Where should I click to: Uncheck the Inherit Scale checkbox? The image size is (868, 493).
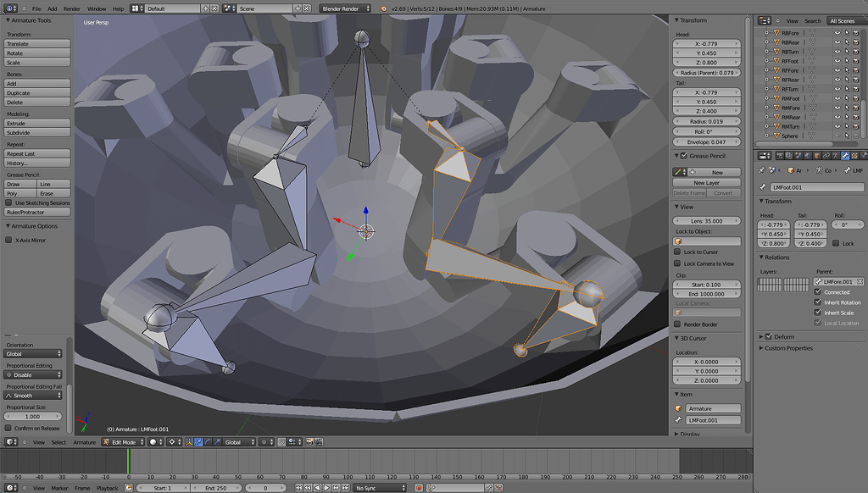click(818, 313)
